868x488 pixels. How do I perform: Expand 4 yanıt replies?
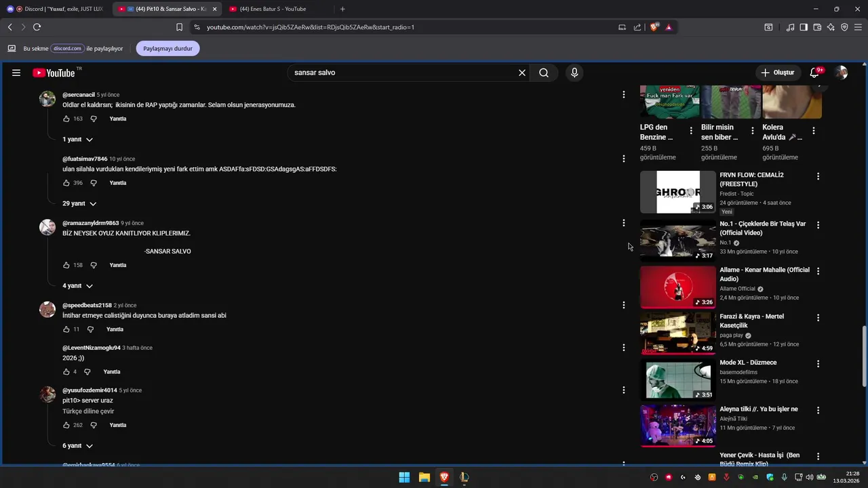(78, 286)
